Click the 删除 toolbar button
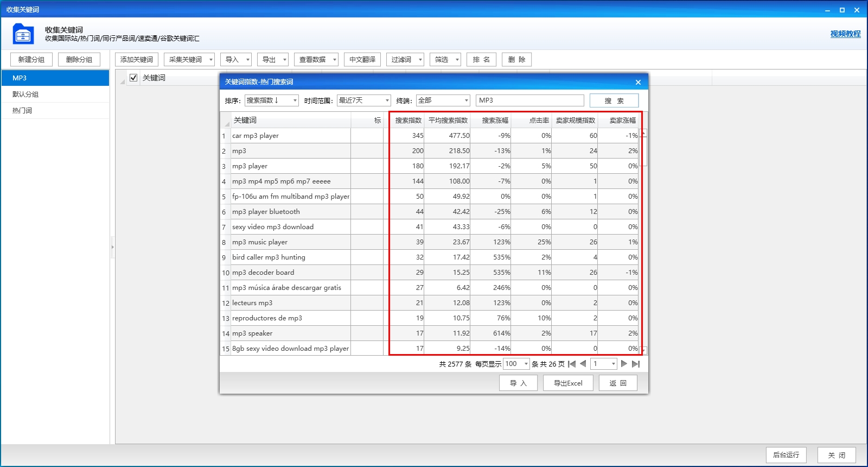Screen dimensions: 868x467 (516, 60)
